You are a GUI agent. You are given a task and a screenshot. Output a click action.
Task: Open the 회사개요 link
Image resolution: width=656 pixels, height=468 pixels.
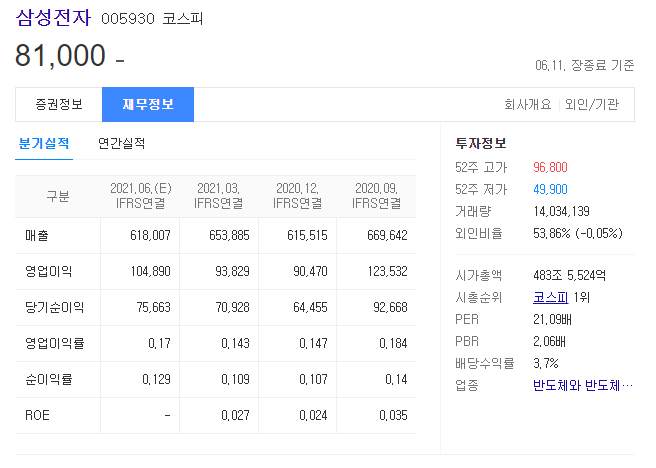click(528, 104)
